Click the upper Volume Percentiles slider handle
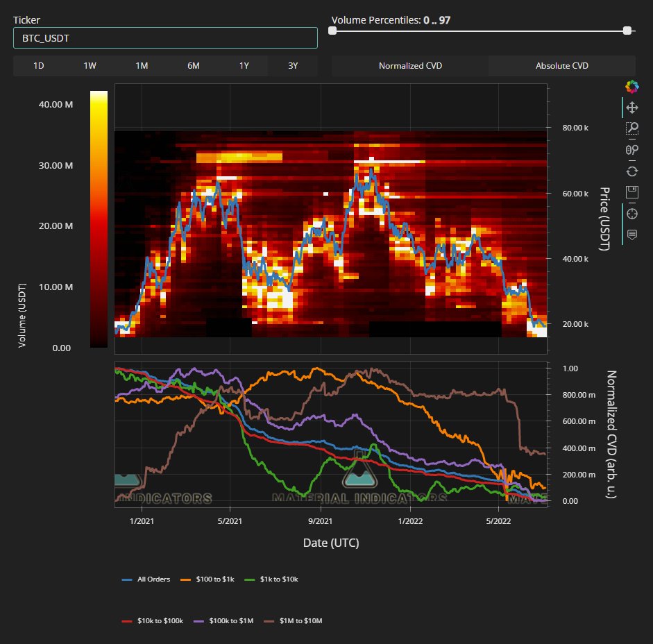This screenshot has height=644, width=653. click(627, 31)
